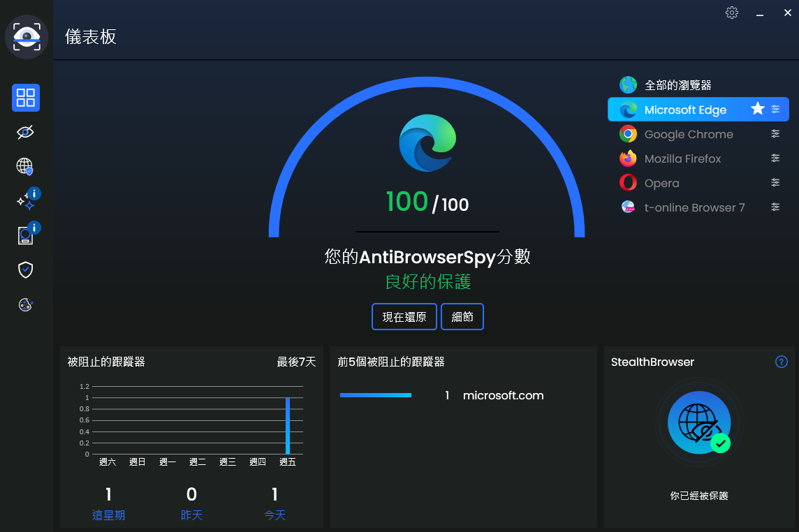Screen dimensions: 799x532
Task: Open settings sliders for t-online Browser 7
Action: coord(775,207)
